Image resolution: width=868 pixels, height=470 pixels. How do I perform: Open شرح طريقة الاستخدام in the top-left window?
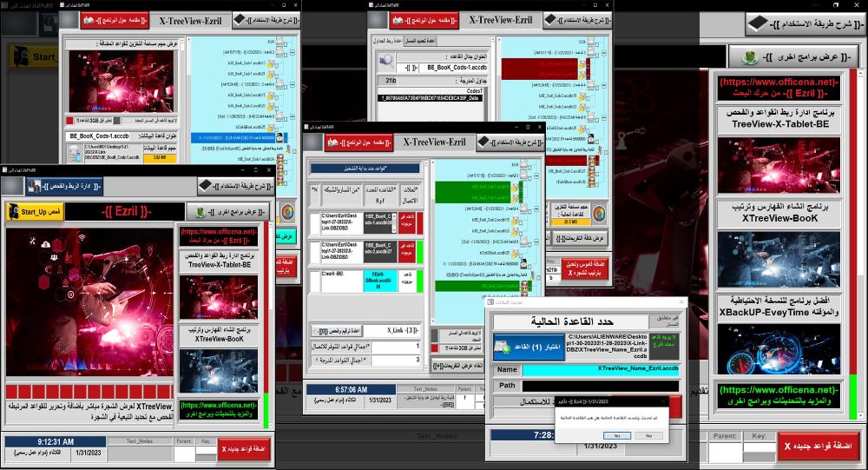(266, 21)
